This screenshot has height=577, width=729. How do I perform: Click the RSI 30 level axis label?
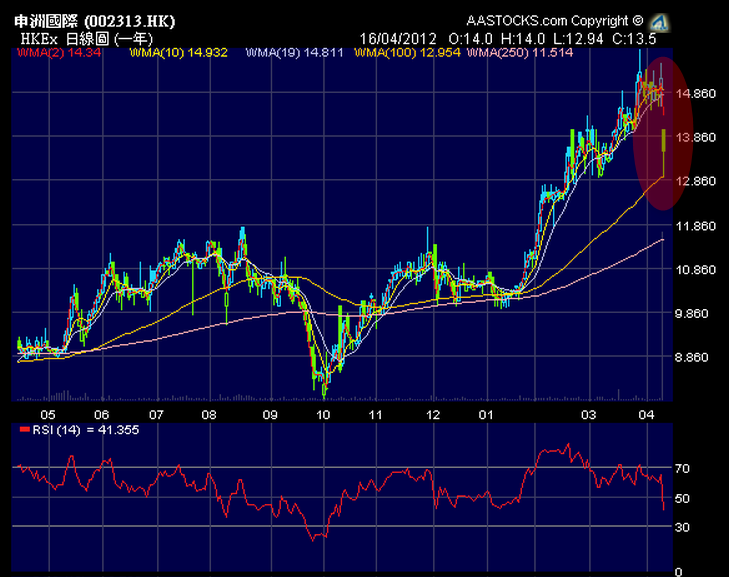tap(683, 526)
